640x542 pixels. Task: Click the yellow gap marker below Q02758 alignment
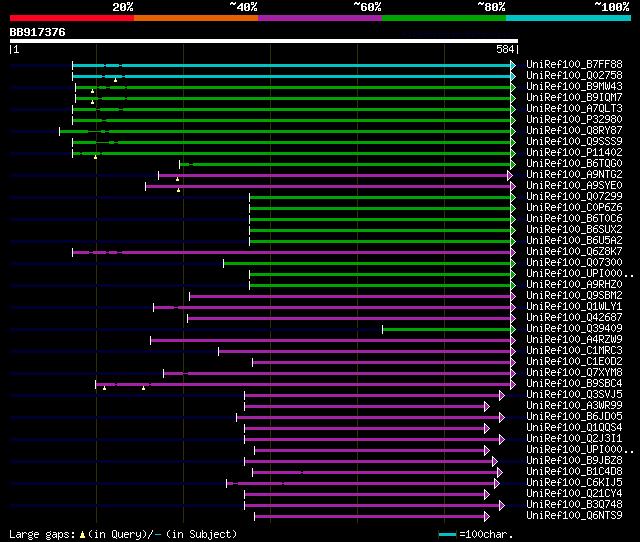pos(116,80)
